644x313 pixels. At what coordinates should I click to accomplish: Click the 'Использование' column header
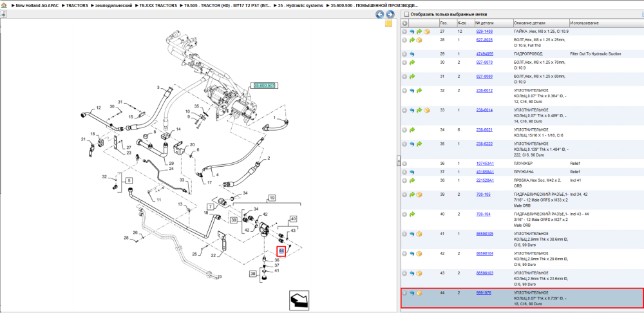(x=585, y=23)
